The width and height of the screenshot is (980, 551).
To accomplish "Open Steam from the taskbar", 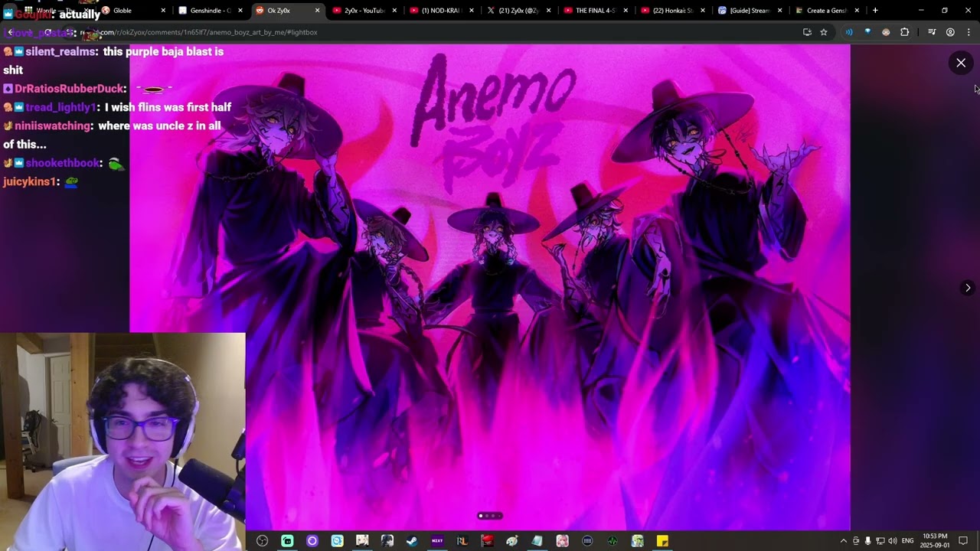I will 412,541.
